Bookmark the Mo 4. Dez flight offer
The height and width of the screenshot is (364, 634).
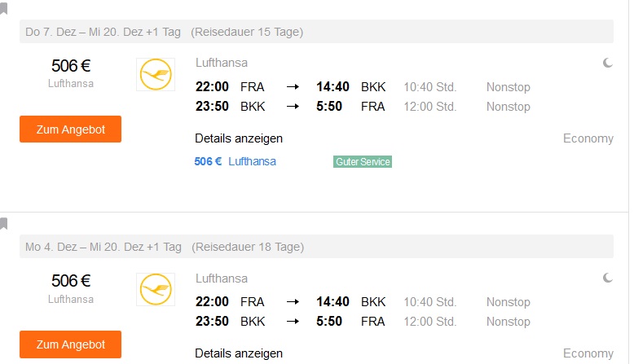[x=4, y=223]
